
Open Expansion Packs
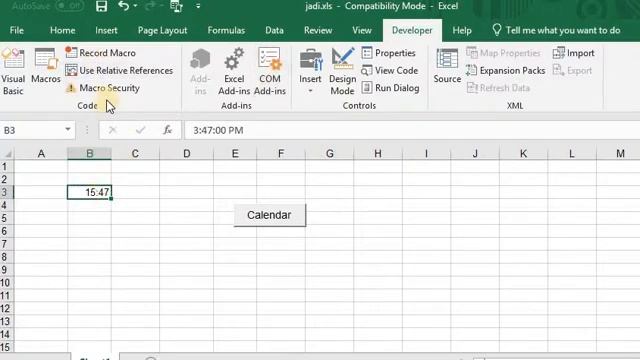click(x=506, y=70)
